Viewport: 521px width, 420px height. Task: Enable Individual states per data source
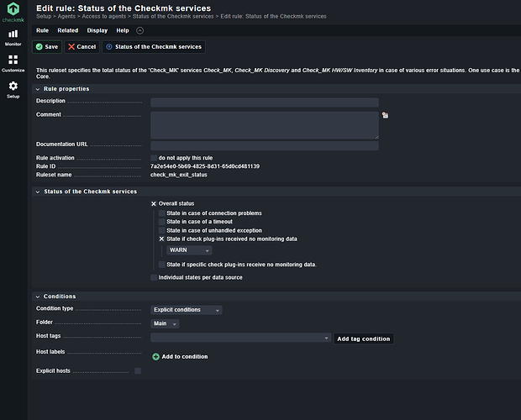[x=154, y=277]
